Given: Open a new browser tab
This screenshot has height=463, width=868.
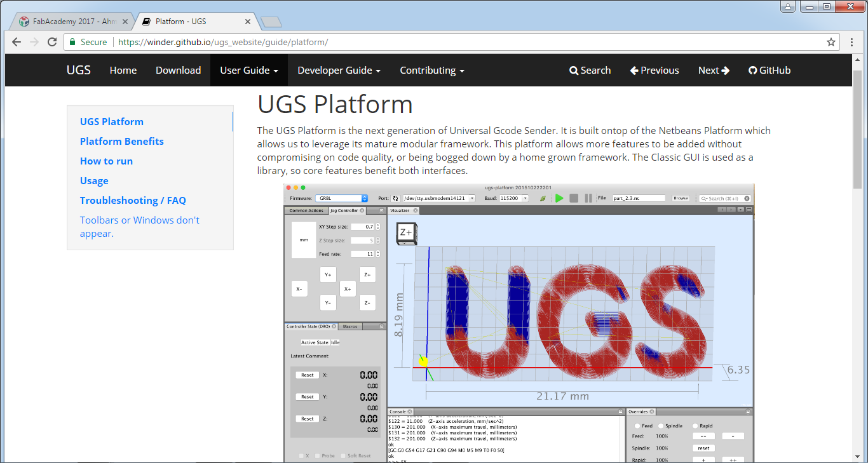Looking at the screenshot, I should 271,22.
